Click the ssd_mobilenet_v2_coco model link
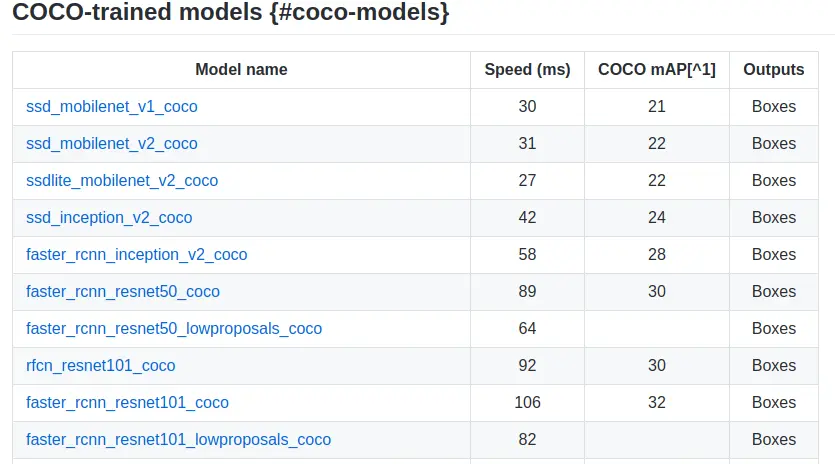Image resolution: width=835 pixels, height=464 pixels. pos(112,144)
